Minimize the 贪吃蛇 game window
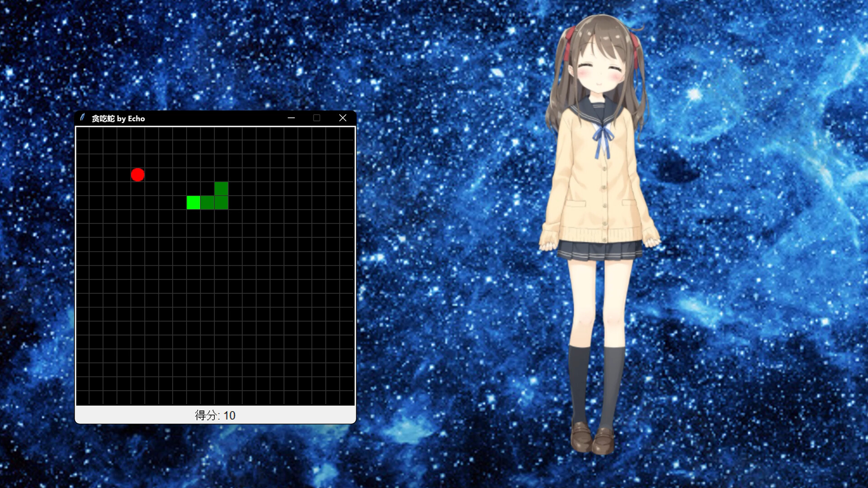Image resolution: width=868 pixels, height=488 pixels. click(291, 117)
